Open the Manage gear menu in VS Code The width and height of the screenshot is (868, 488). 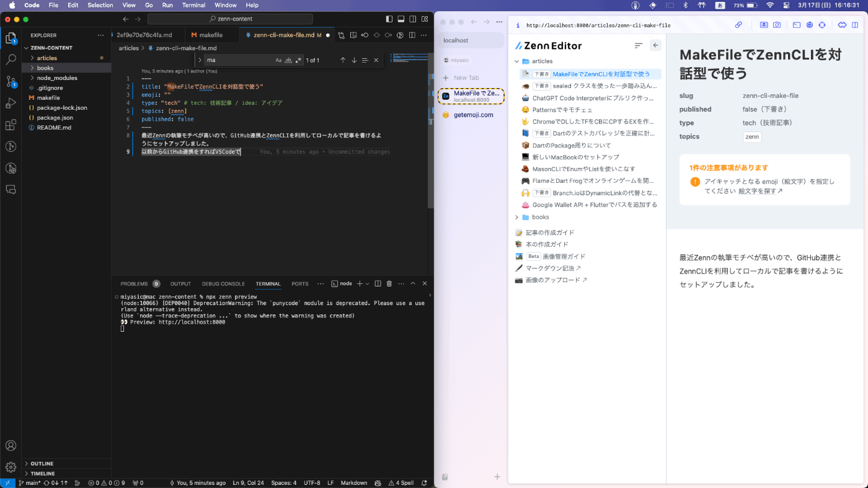coord(11,467)
